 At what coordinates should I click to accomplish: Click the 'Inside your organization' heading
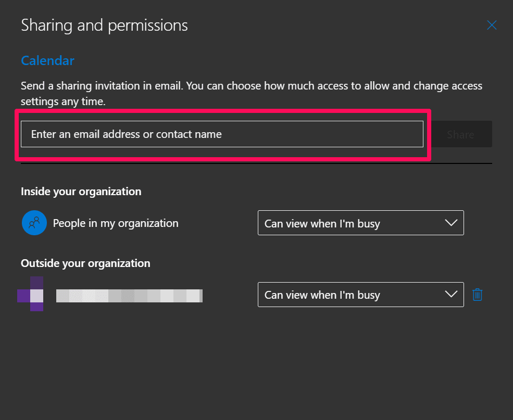click(81, 192)
